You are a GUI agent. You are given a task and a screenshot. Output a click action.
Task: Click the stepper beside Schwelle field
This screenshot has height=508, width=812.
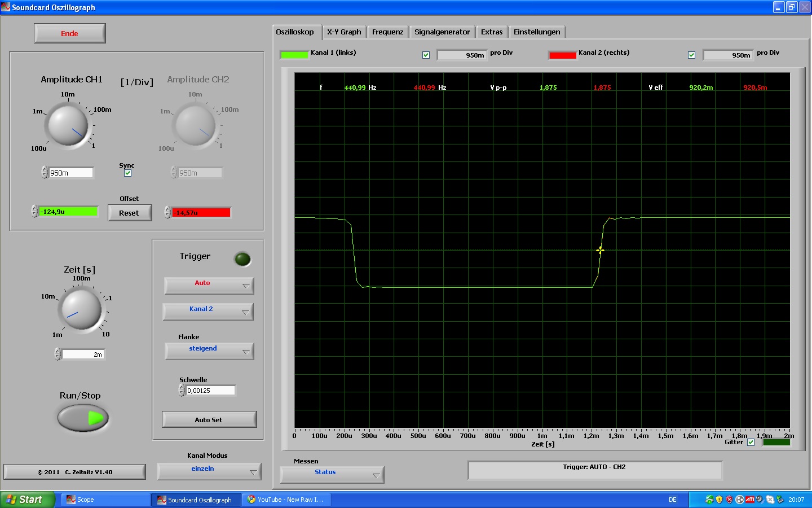(182, 391)
